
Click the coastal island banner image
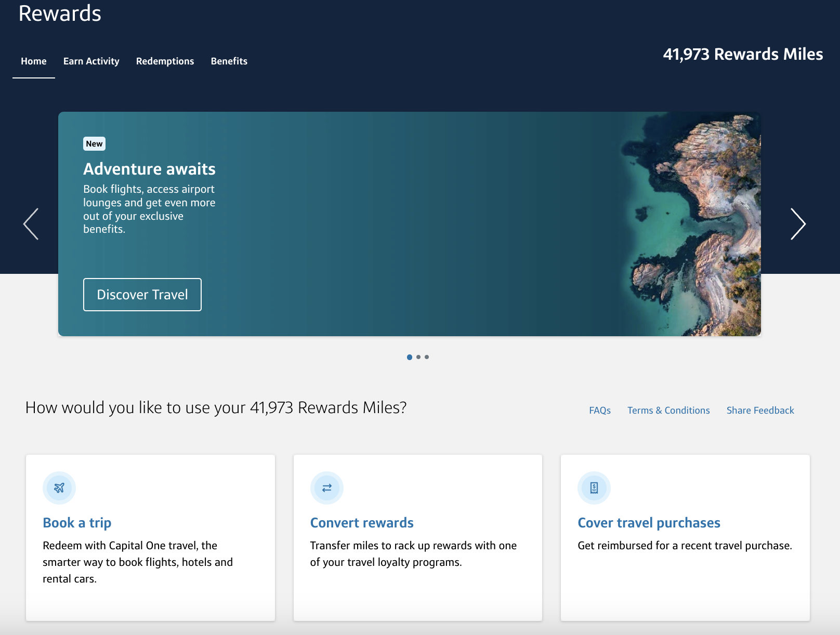coord(691,223)
